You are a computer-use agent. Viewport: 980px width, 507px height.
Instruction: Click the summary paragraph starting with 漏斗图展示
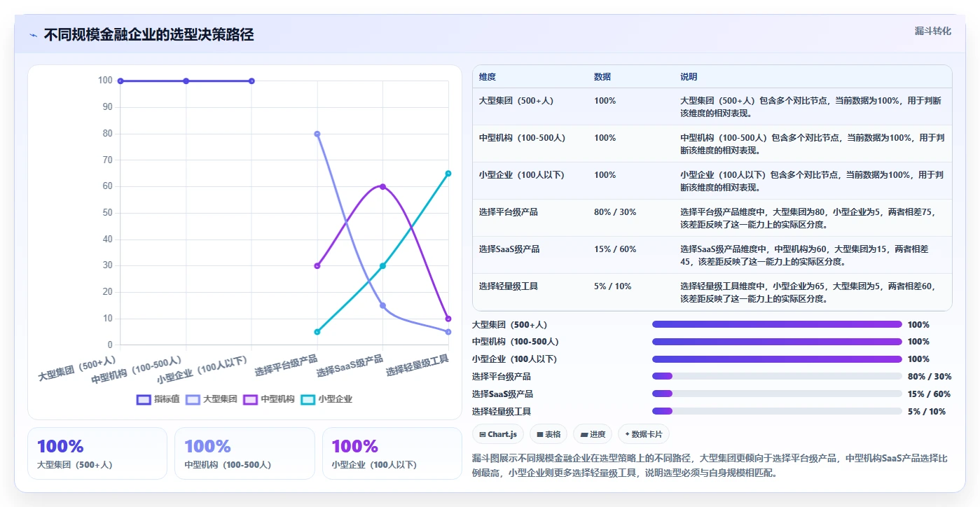[710, 466]
